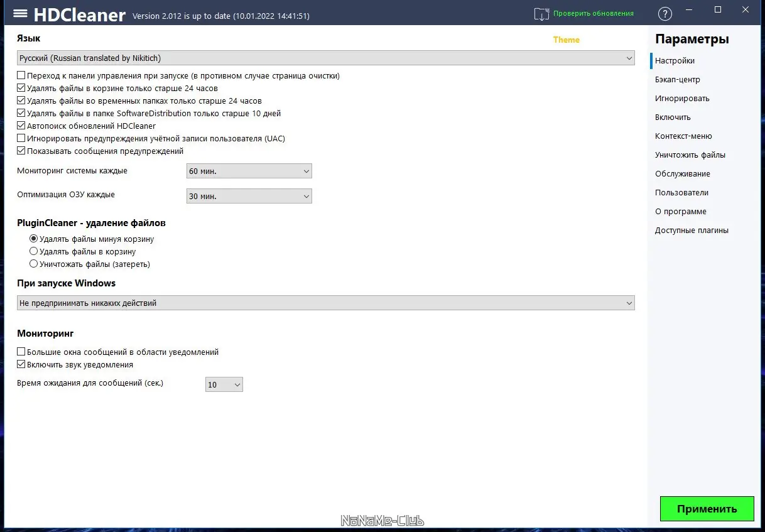This screenshot has height=532, width=765.
Task: Click the yellow Theme link
Action: point(567,40)
